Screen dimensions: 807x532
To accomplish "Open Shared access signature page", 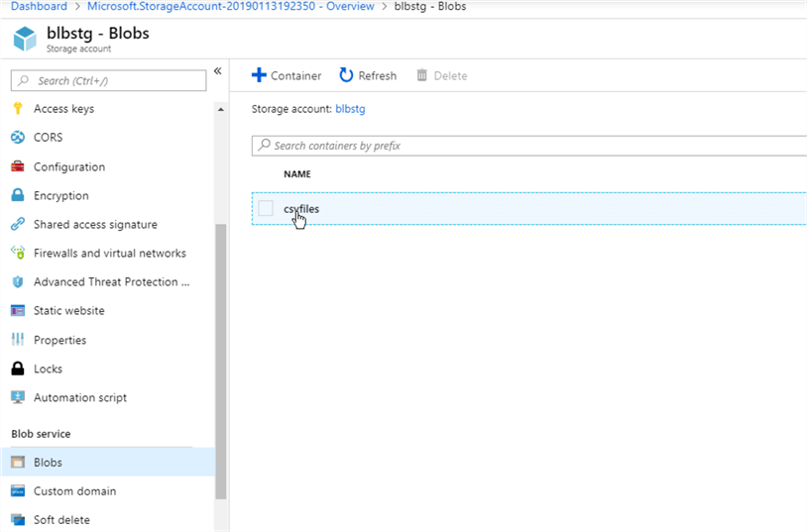I will click(96, 224).
